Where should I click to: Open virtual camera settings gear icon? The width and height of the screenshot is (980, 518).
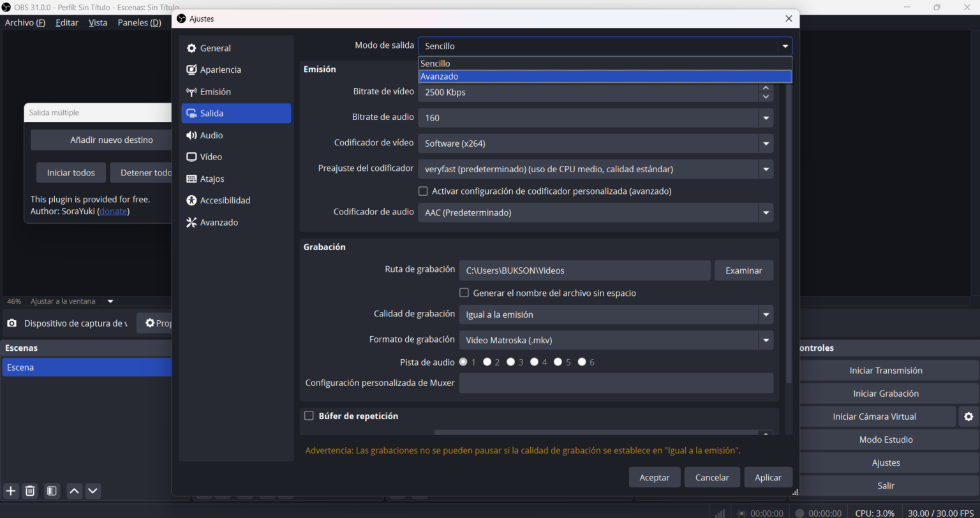(x=969, y=417)
